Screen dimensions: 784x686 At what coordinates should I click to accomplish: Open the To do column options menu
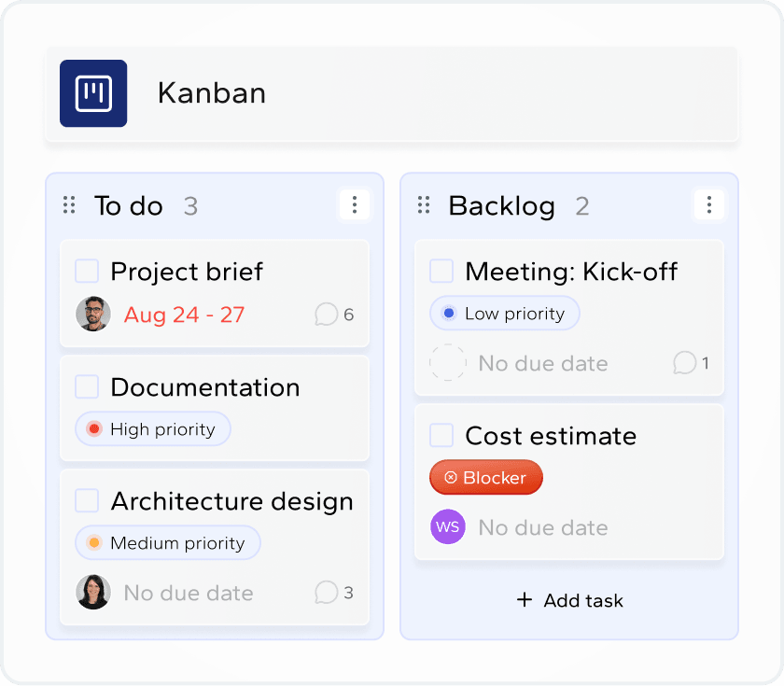click(x=354, y=205)
